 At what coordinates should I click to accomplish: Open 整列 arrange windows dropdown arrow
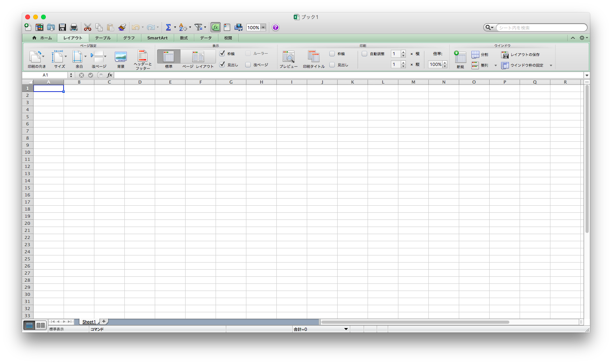pyautogui.click(x=496, y=66)
